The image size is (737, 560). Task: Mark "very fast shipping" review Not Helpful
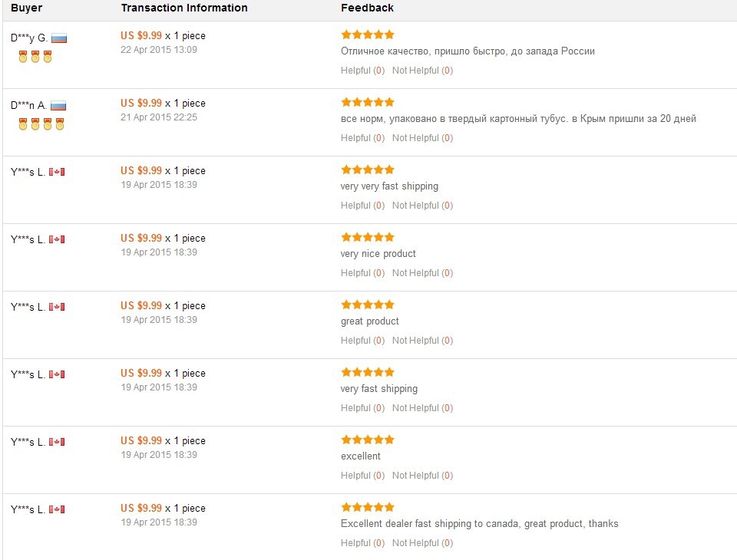422,408
